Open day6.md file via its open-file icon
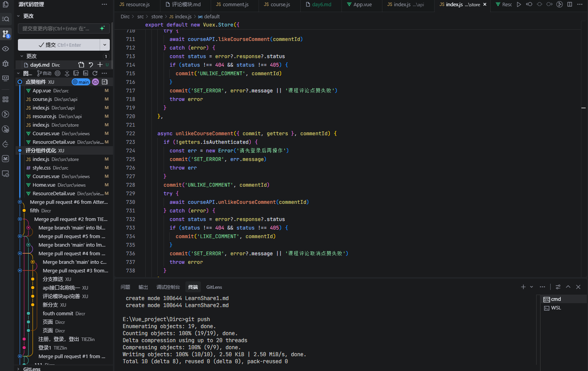Image resolution: width=588 pixels, height=371 pixels. click(81, 65)
